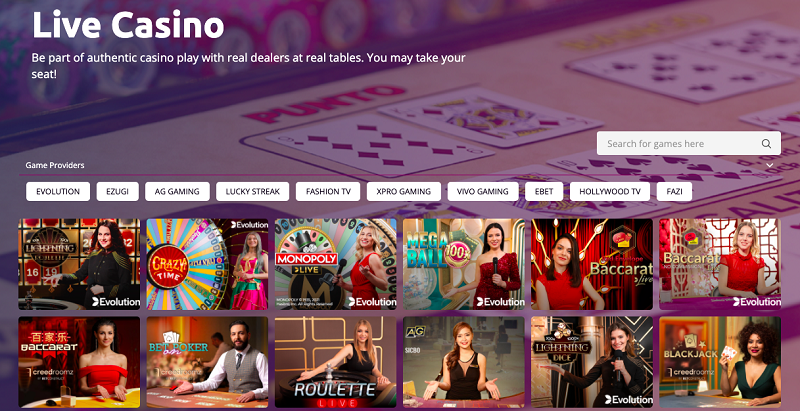
Task: Open the Mega Ball 100x game
Action: [463, 264]
